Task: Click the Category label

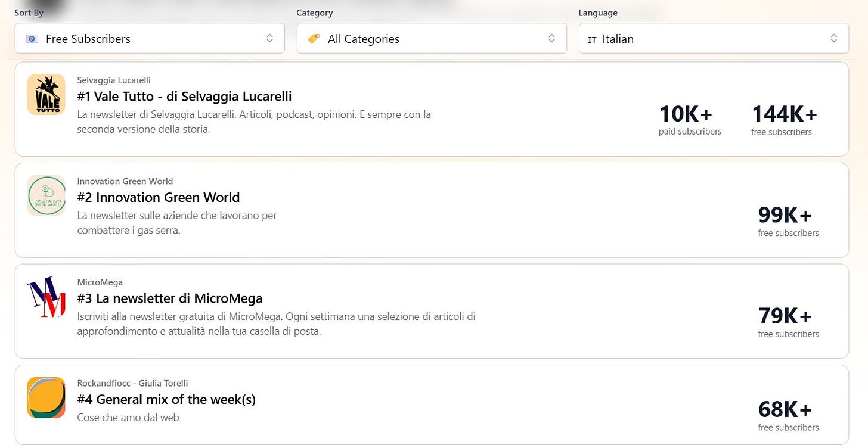Action: pos(315,13)
